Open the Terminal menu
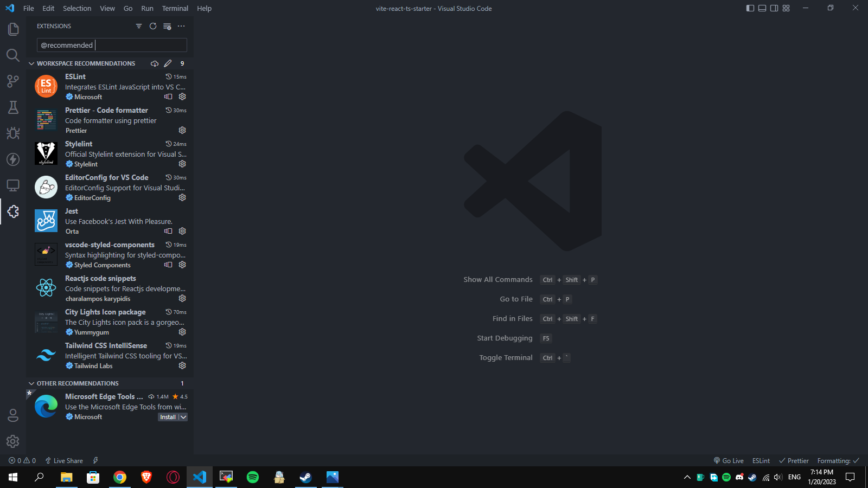 175,8
